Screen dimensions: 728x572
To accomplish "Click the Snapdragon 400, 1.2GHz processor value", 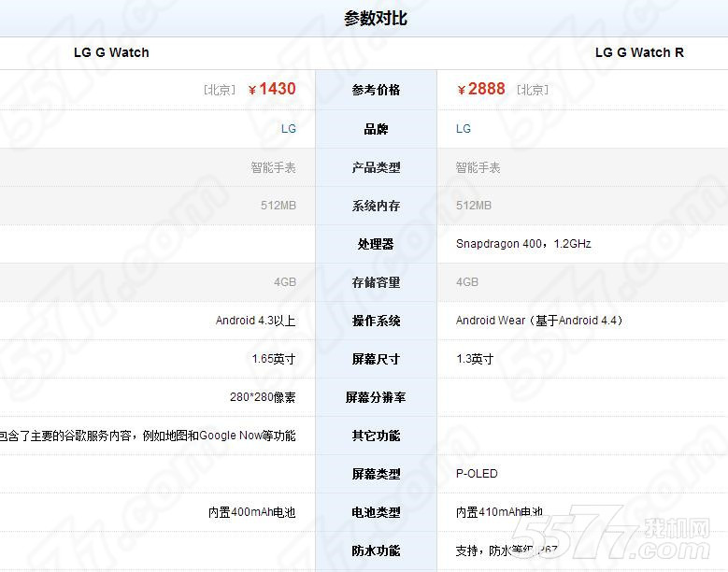I will (523, 244).
